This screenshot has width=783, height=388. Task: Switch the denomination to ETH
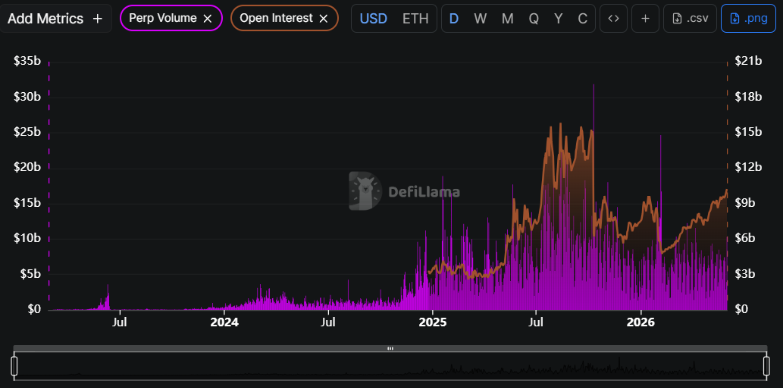415,19
